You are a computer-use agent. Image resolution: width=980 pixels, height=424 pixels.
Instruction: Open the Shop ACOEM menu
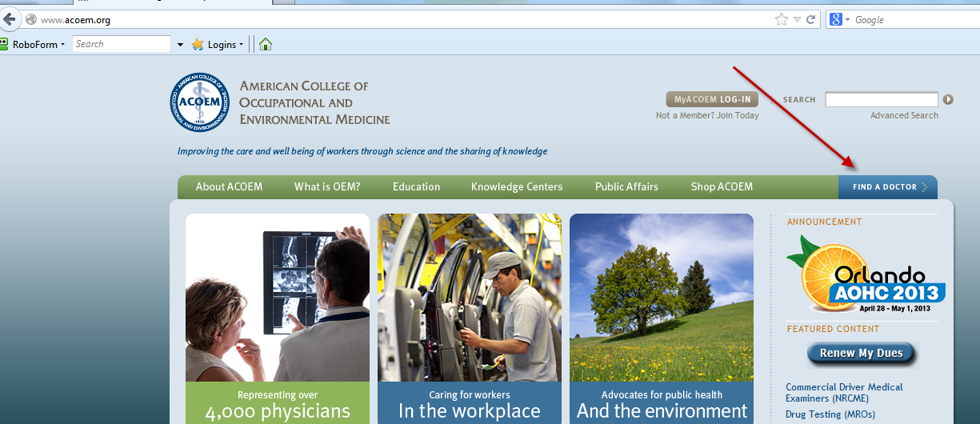tap(722, 186)
